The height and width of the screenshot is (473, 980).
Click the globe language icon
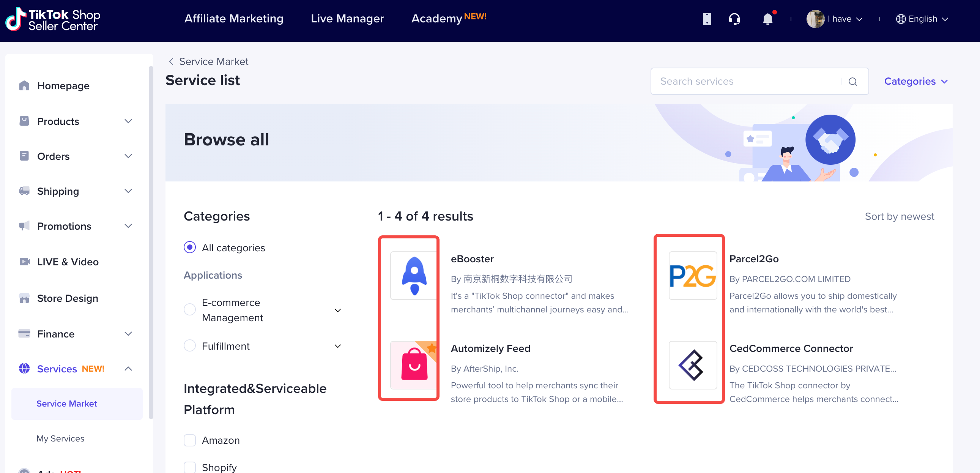(x=900, y=19)
